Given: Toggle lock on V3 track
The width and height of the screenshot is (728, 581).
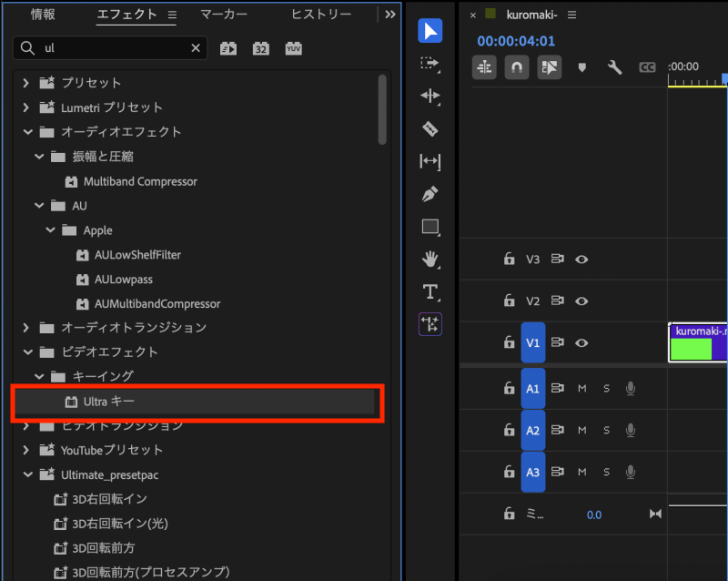Looking at the screenshot, I should click(510, 260).
